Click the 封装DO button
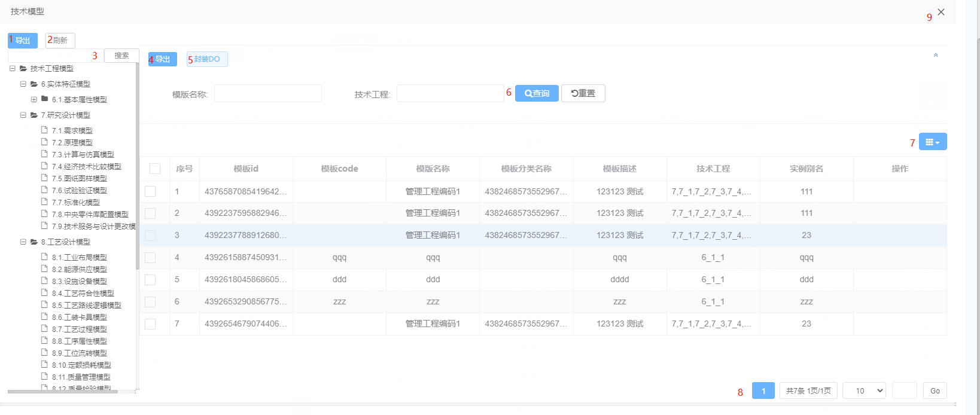 coord(207,59)
